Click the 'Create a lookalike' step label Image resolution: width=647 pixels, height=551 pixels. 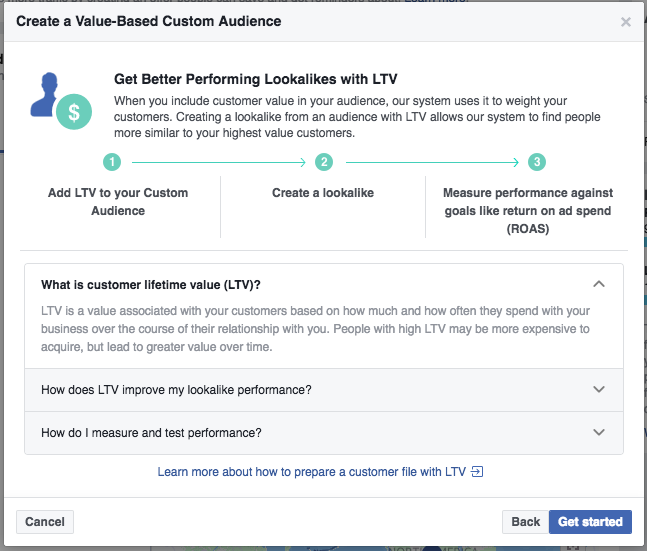coord(323,193)
